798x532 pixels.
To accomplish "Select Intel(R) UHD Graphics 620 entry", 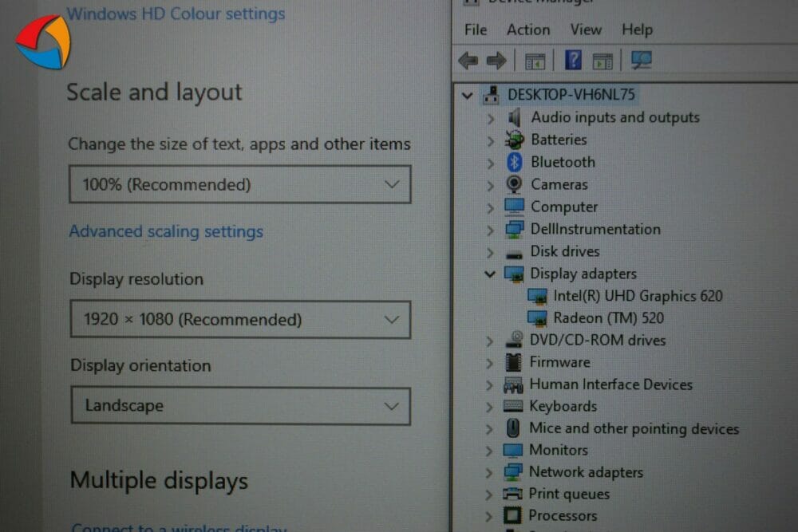I will (x=638, y=296).
